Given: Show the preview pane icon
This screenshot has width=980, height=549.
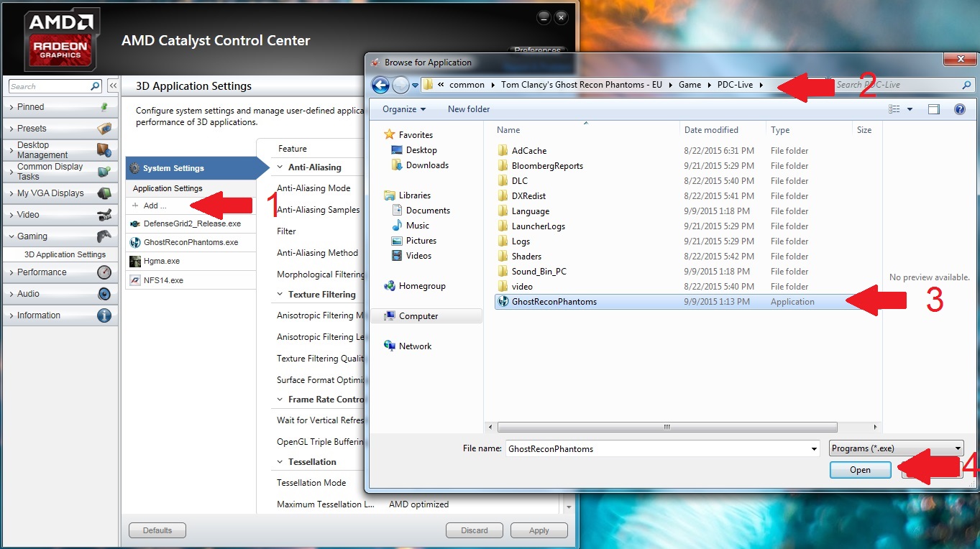Looking at the screenshot, I should pos(934,109).
